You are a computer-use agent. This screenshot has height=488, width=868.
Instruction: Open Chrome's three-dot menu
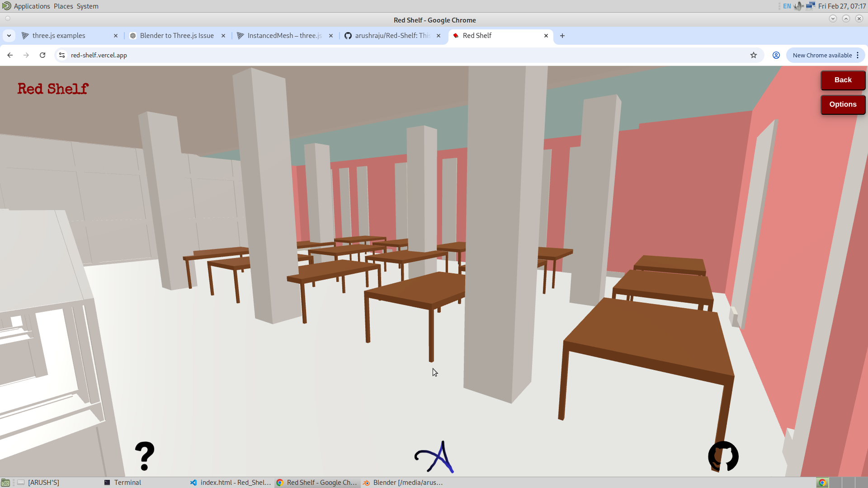[858, 55]
